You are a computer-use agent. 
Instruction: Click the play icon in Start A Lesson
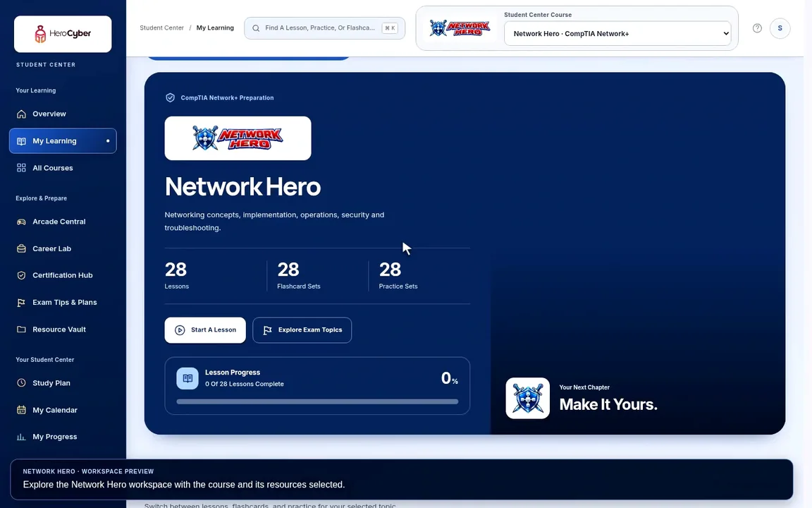pyautogui.click(x=180, y=330)
